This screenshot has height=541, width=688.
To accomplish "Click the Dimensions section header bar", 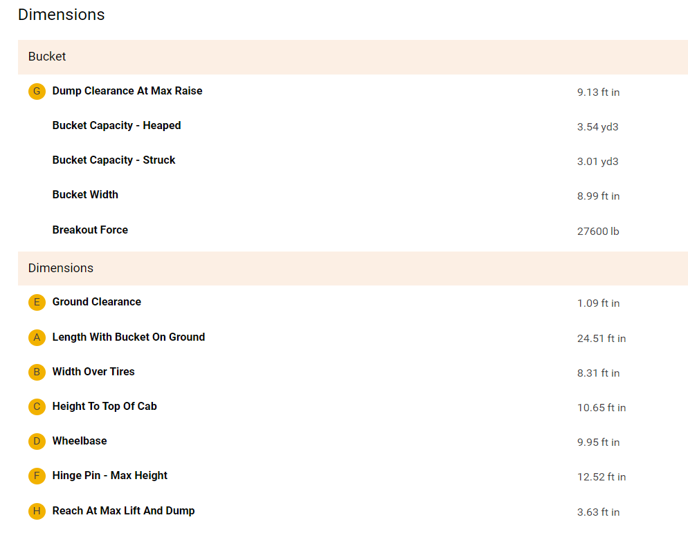I will pyautogui.click(x=61, y=268).
